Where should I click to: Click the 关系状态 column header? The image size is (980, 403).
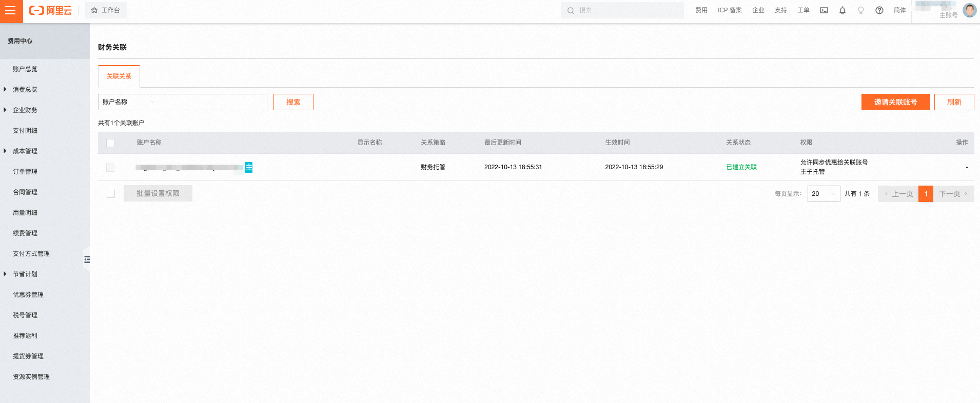pos(738,143)
